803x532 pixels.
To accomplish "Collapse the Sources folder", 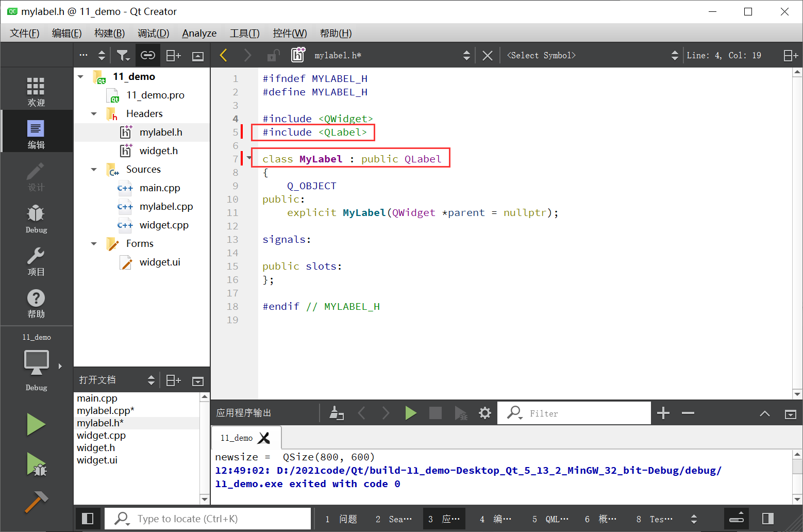I will click(94, 169).
